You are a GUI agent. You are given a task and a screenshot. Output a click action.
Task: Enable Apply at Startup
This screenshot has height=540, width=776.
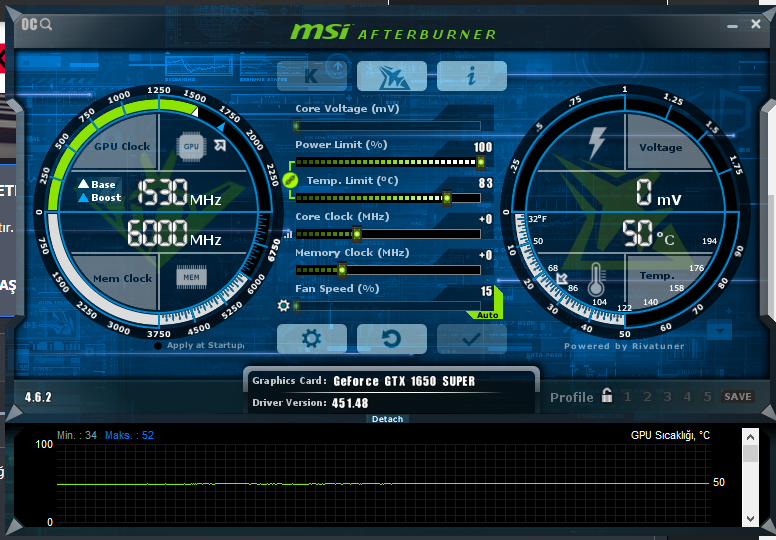[158, 345]
